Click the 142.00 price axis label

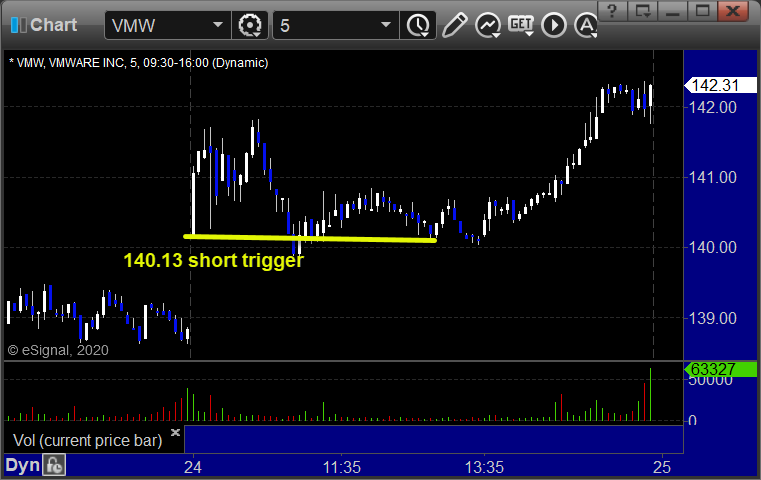(712, 107)
